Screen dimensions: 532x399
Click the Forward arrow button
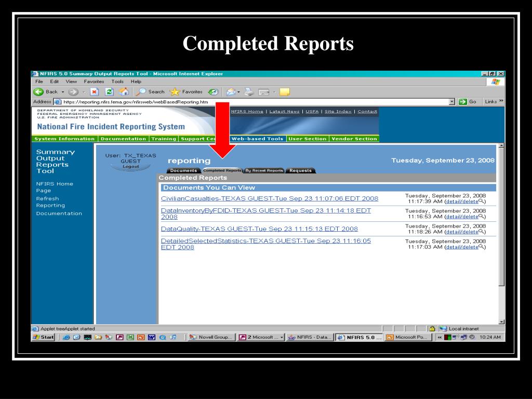(73, 91)
